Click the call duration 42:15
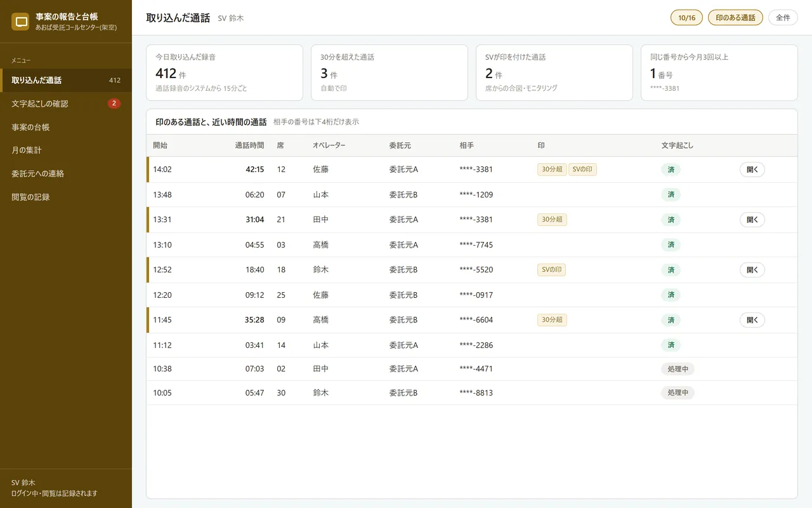The image size is (812, 508). click(x=255, y=170)
